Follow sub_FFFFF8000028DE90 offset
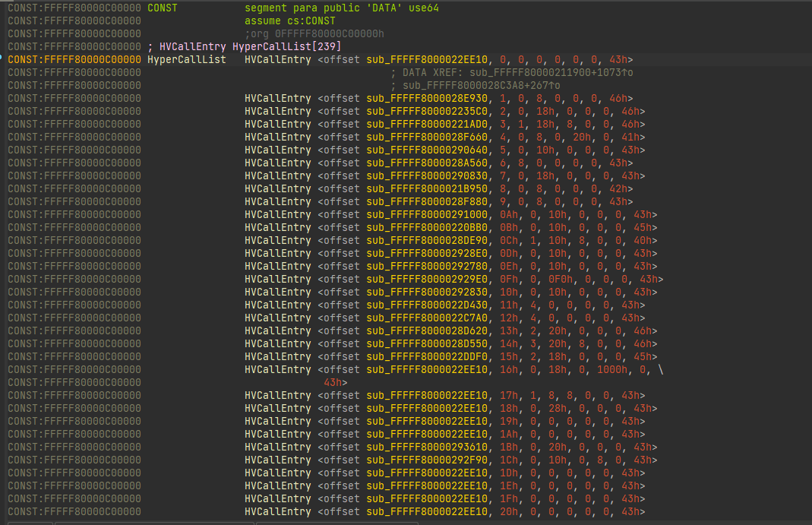812x525 pixels. 427,240
